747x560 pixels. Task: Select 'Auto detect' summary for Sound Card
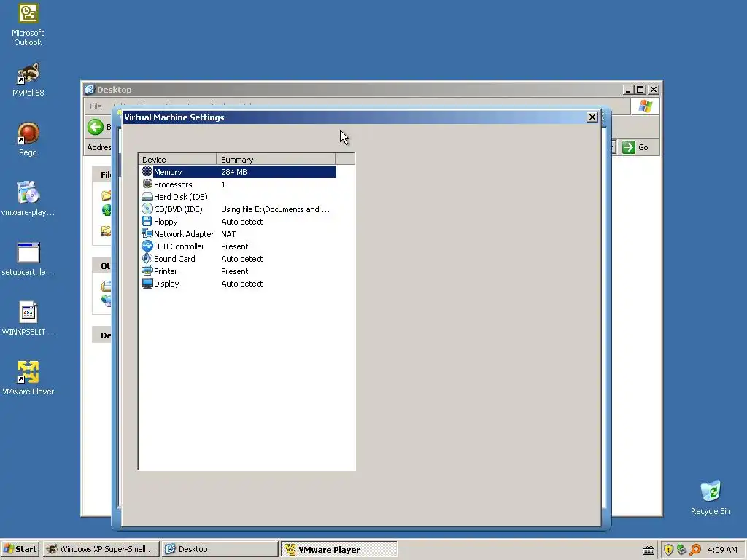click(x=241, y=259)
